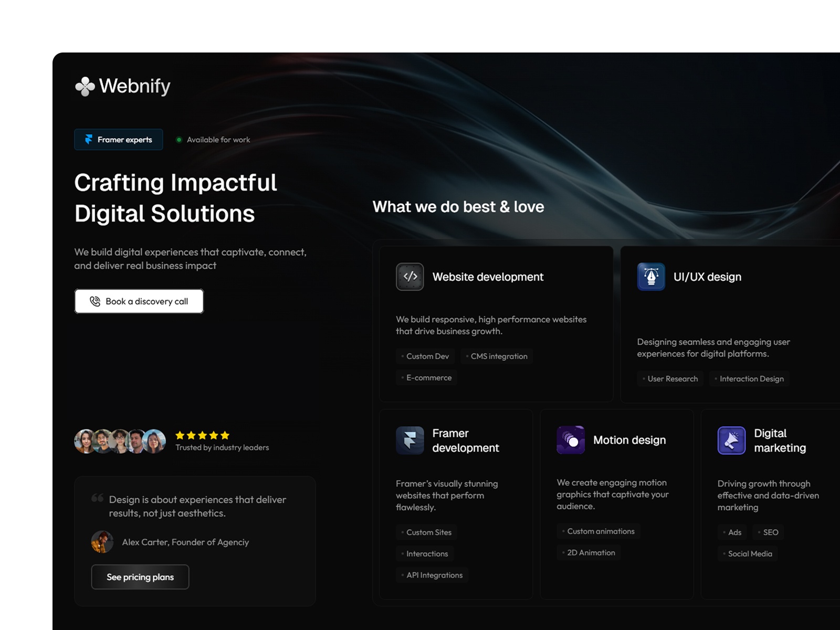Select the API Integrations tag
This screenshot has height=630, width=840.
(432, 575)
